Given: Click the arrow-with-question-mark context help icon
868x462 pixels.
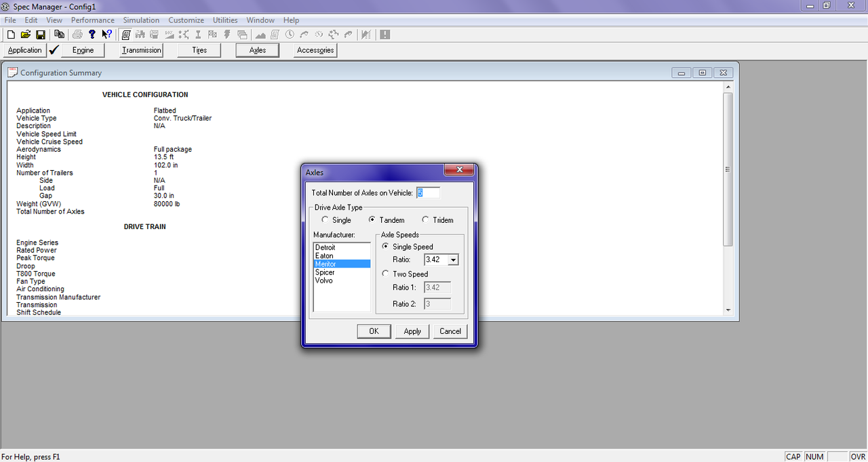Looking at the screenshot, I should 106,35.
